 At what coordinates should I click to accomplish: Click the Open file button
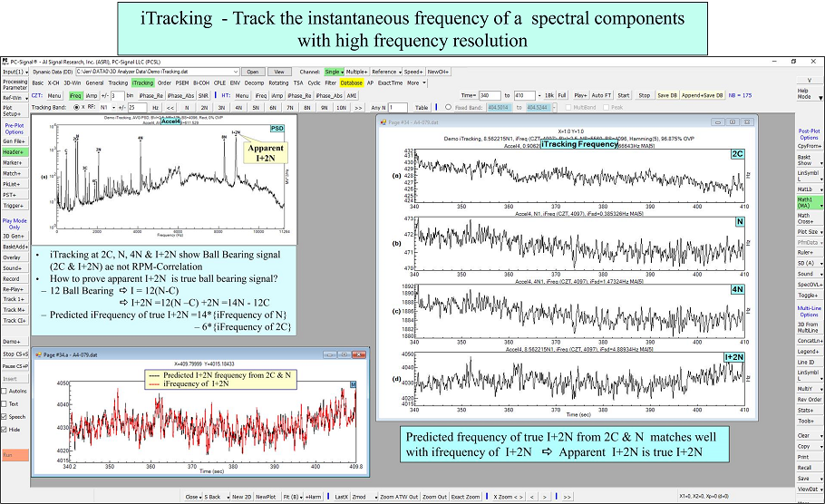coord(253,71)
